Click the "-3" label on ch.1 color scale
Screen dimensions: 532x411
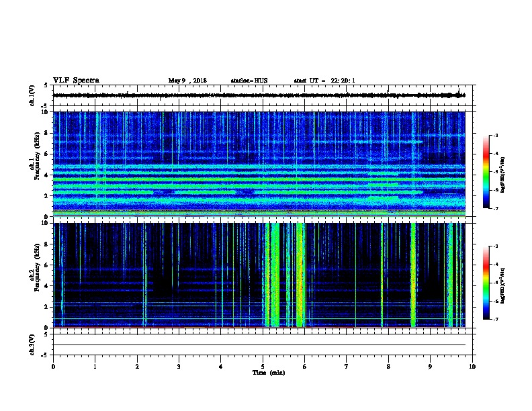tap(496, 136)
